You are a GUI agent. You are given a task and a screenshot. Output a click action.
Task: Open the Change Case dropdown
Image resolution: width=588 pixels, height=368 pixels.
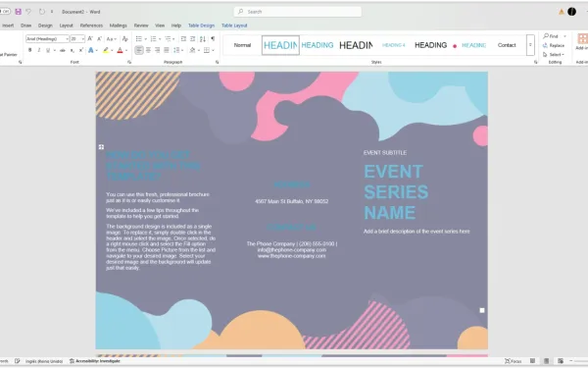click(112, 38)
